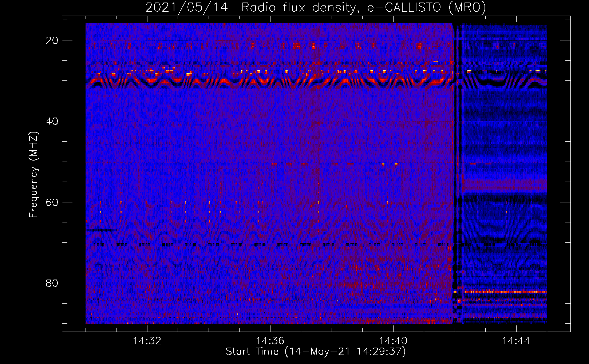Click the 14:36 time axis tick label
The width and height of the screenshot is (589, 364).
[x=270, y=341]
